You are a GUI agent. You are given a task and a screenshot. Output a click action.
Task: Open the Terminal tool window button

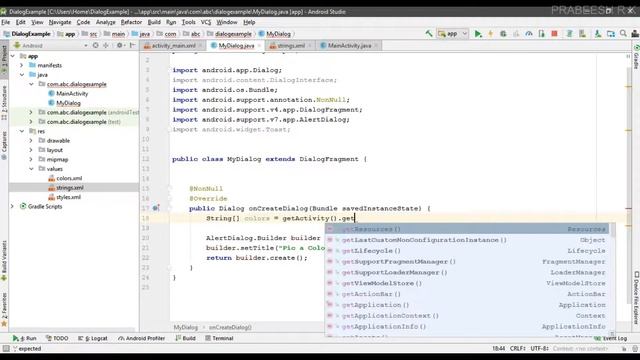(219, 338)
